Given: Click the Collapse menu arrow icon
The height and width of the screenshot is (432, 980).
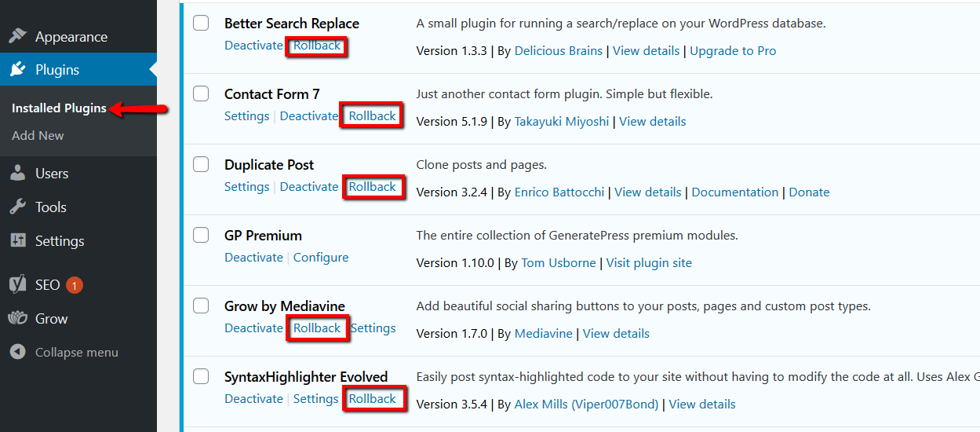Looking at the screenshot, I should tap(18, 353).
